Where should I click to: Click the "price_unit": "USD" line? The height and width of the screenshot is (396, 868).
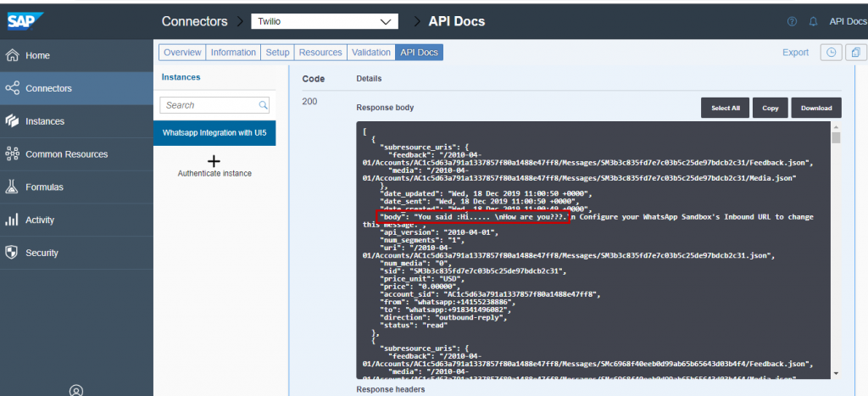tap(422, 279)
